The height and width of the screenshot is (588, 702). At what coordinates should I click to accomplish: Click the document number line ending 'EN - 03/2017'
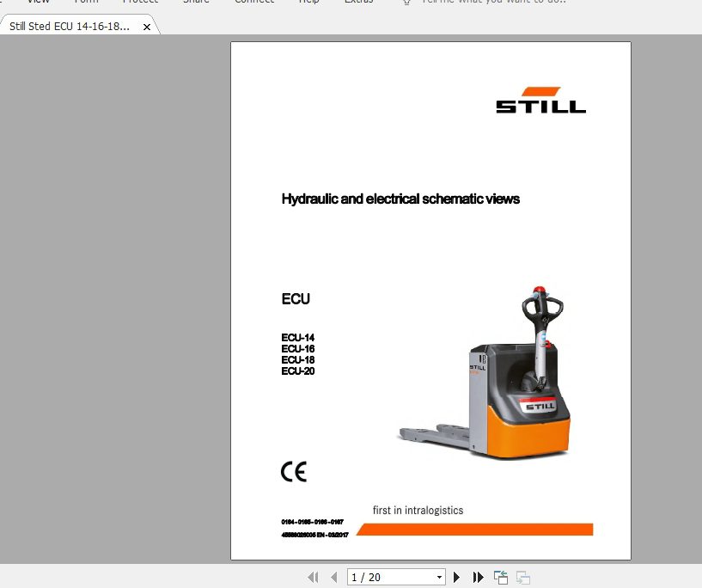[314, 535]
